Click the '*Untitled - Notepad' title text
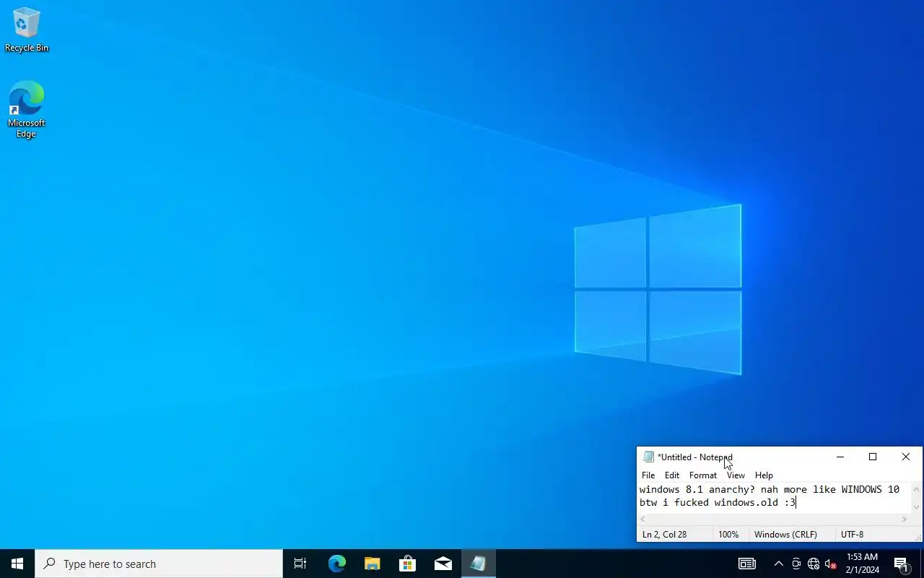 pyautogui.click(x=695, y=457)
